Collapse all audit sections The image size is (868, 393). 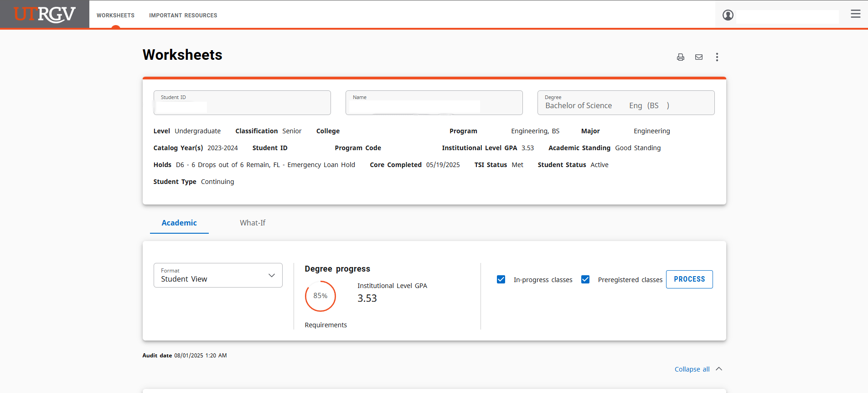coord(692,369)
